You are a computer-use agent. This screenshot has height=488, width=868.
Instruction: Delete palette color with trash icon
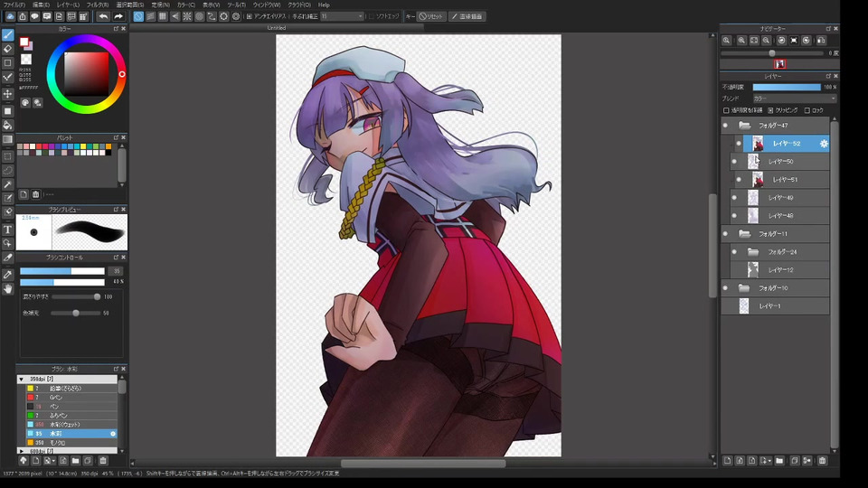coord(35,194)
